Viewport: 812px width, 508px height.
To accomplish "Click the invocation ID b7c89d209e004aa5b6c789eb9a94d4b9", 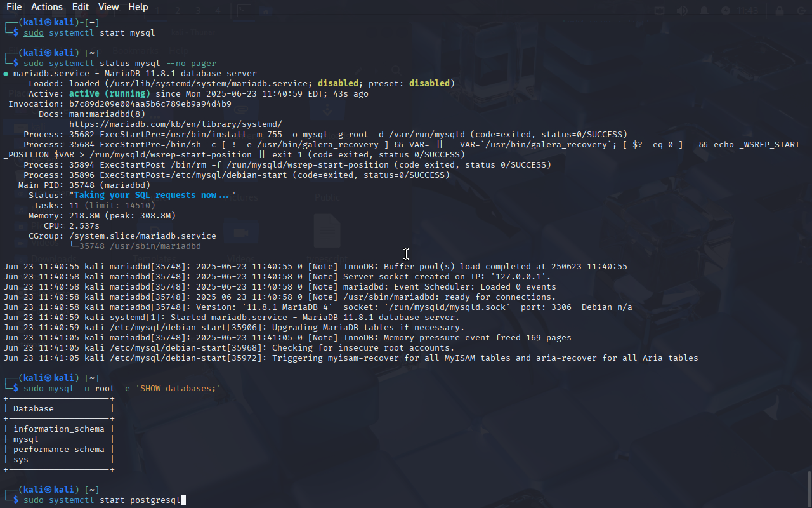I will pos(150,104).
